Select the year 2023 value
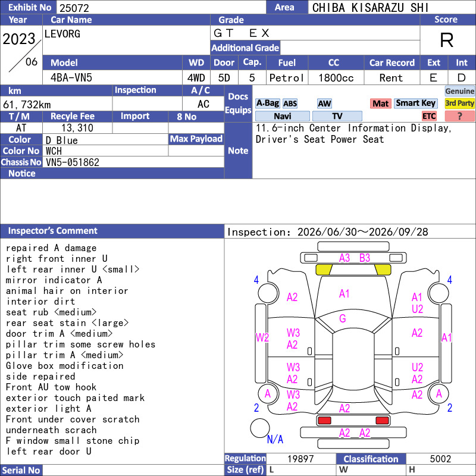The image size is (476, 476). 19,39
